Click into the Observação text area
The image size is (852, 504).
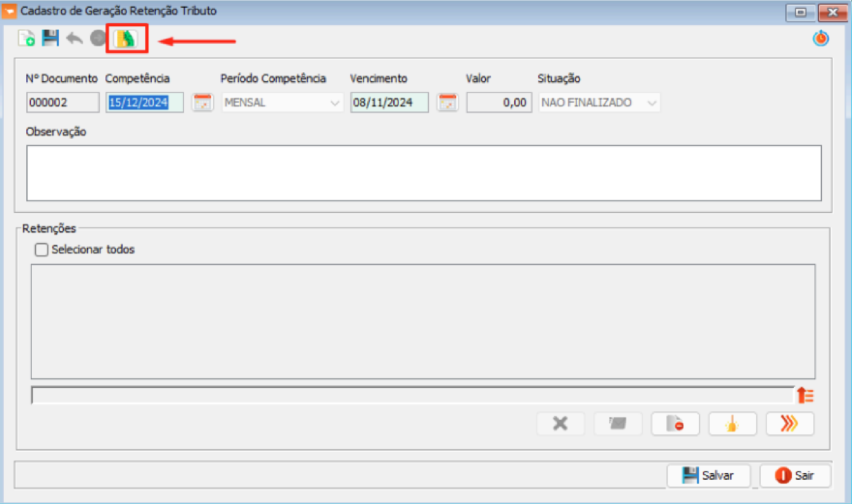pyautogui.click(x=424, y=173)
